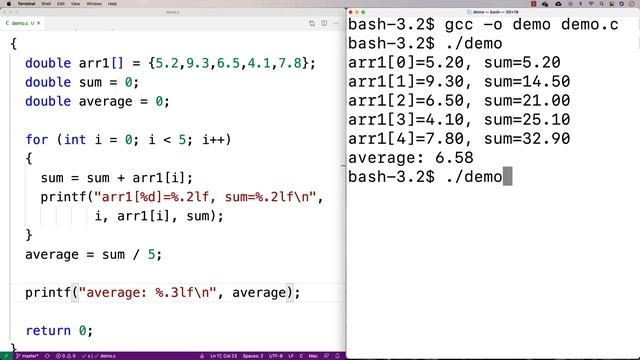The height and width of the screenshot is (360, 640).
Task: Click the terminal cursor after ./demo
Action: [x=507, y=176]
